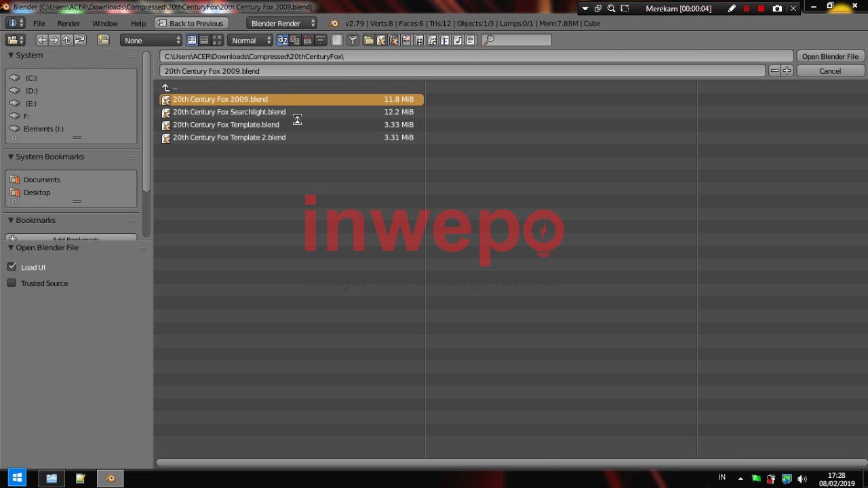The image size is (868, 488).
Task: Click the file search filter field
Action: point(517,40)
